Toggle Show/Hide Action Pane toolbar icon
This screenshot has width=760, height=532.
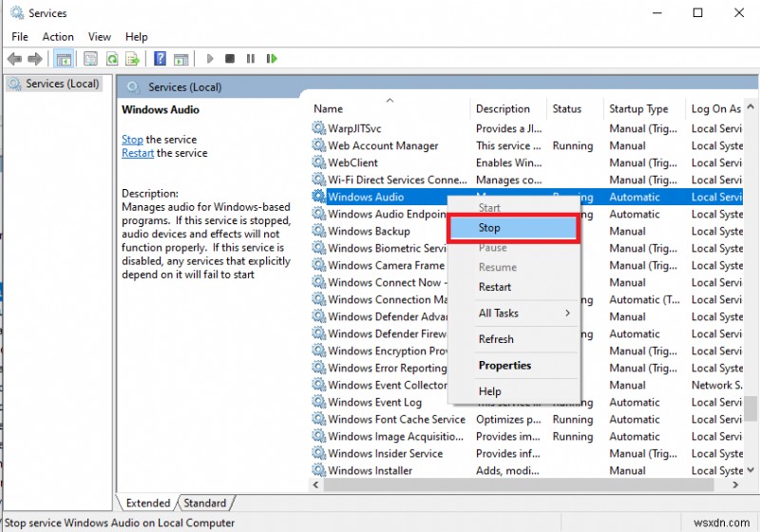(x=181, y=59)
